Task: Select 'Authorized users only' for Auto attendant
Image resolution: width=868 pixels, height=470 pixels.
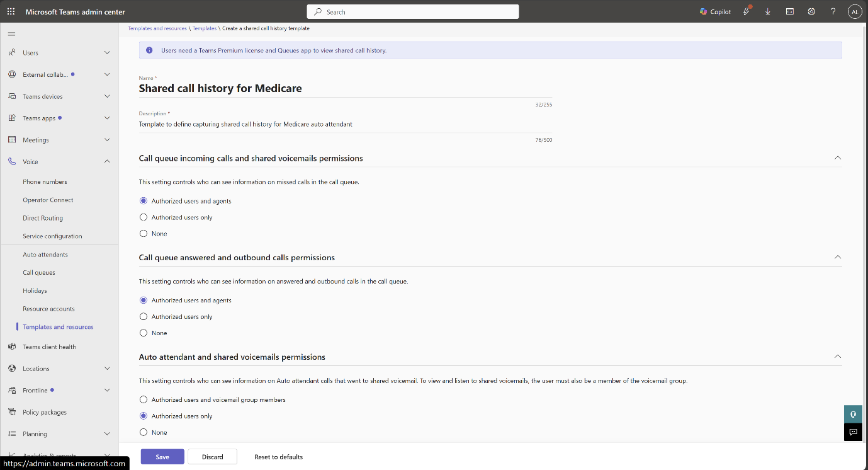Action: tap(144, 416)
